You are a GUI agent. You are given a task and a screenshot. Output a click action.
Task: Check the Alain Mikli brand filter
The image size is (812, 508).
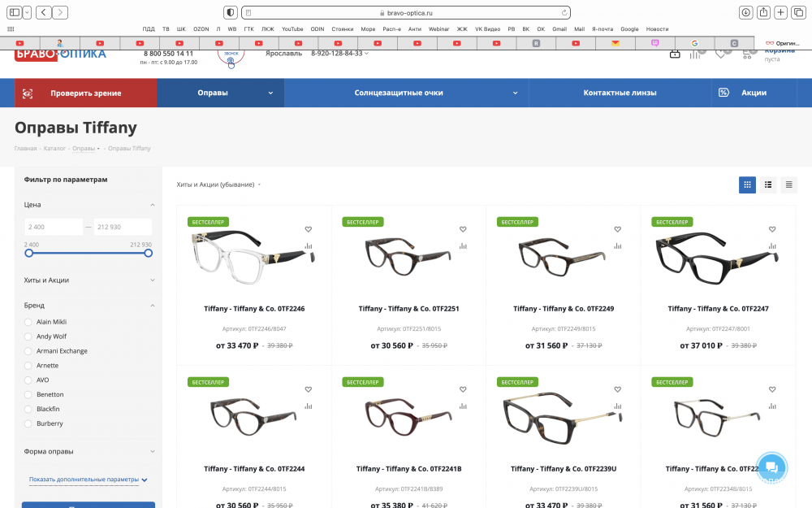click(x=28, y=322)
